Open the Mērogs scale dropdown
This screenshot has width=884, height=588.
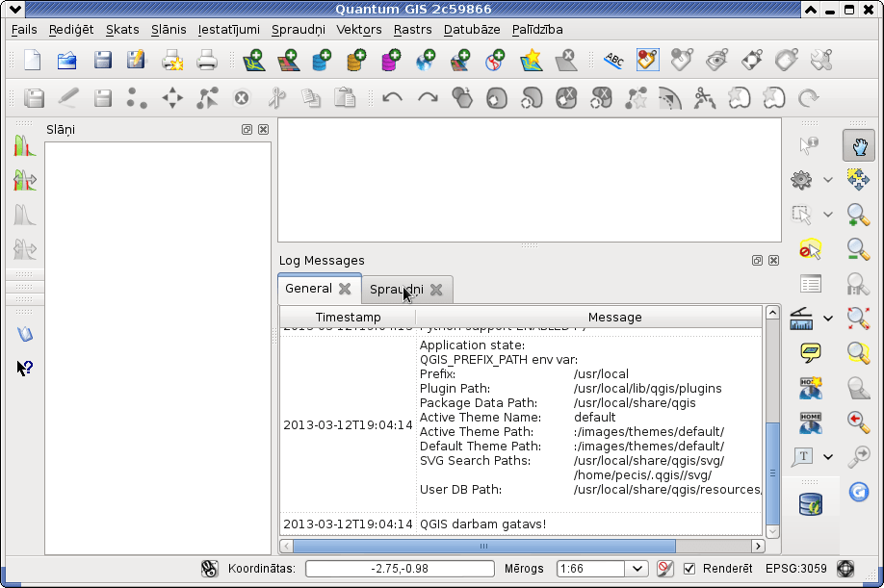pos(637,569)
